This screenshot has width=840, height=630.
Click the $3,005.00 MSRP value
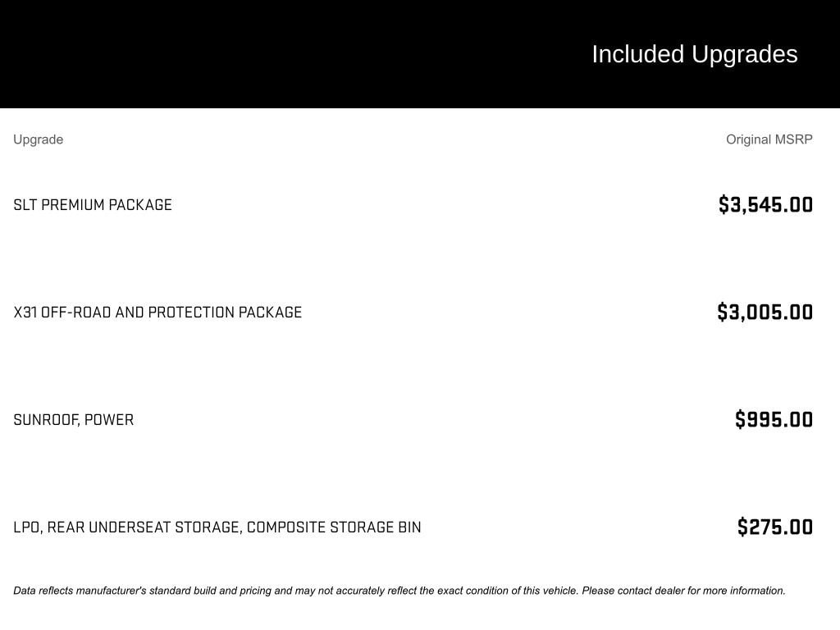click(x=765, y=313)
